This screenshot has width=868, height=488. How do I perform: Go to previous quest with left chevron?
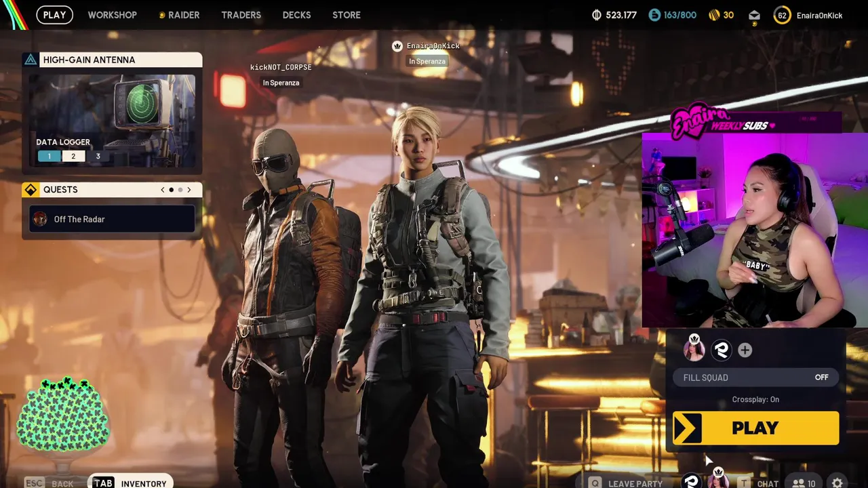tap(162, 190)
